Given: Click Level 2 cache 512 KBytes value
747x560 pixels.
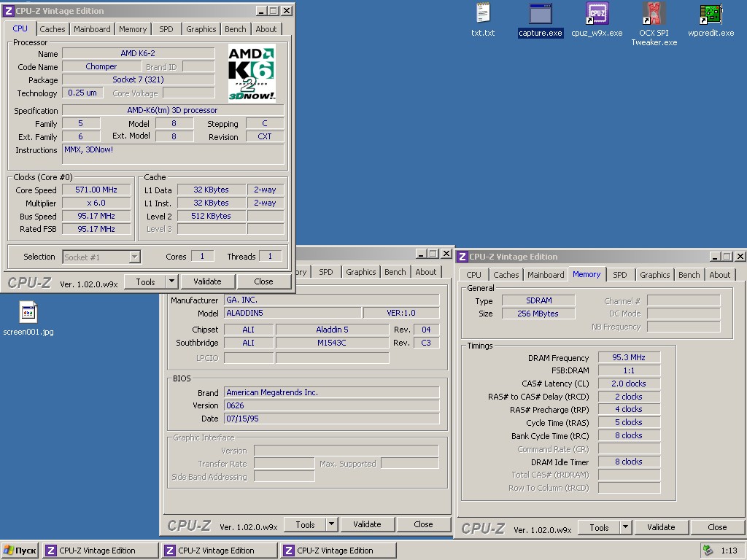Looking at the screenshot, I should coord(211,216).
